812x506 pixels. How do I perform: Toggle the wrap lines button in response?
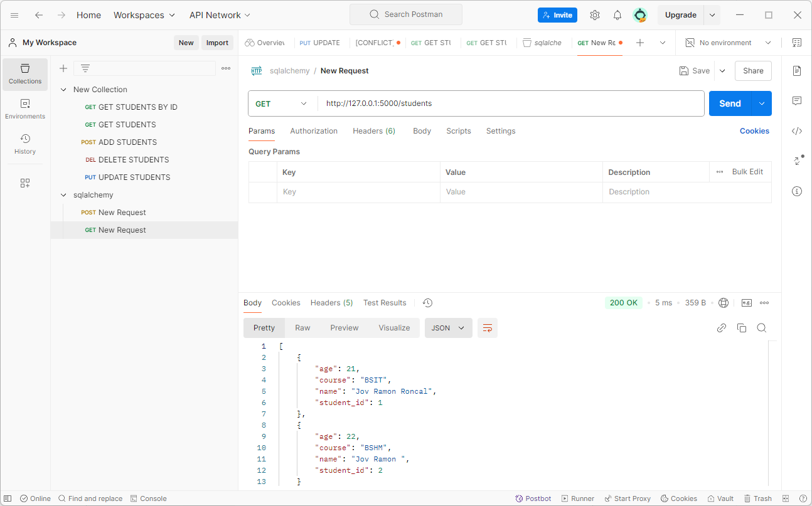[488, 328]
